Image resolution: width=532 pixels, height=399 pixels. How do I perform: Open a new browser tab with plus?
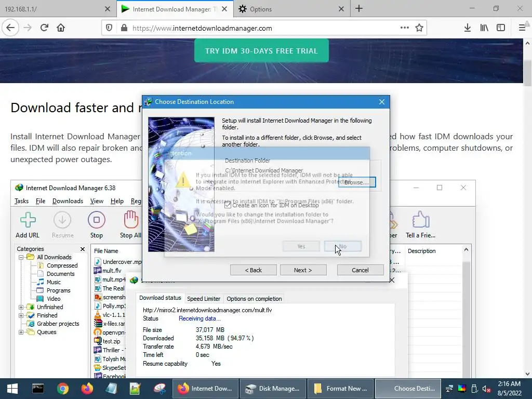click(359, 9)
